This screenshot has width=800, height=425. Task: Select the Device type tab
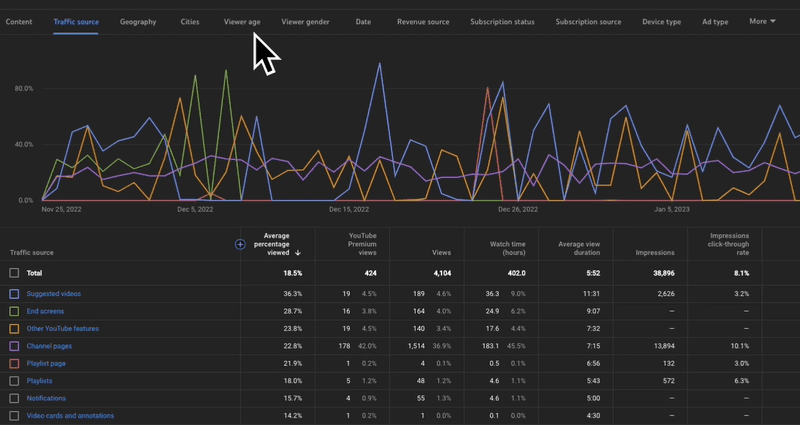tap(661, 21)
